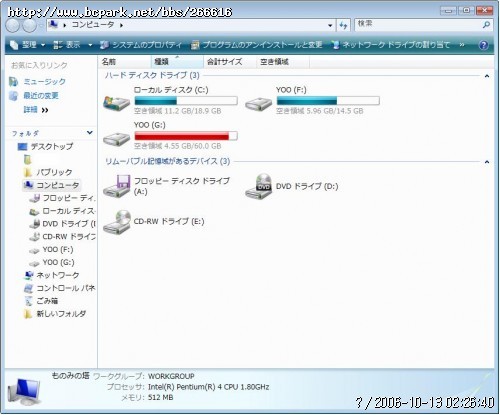Open the Help question mark icon
Image resolution: width=500 pixels, height=415 pixels.
point(484,45)
